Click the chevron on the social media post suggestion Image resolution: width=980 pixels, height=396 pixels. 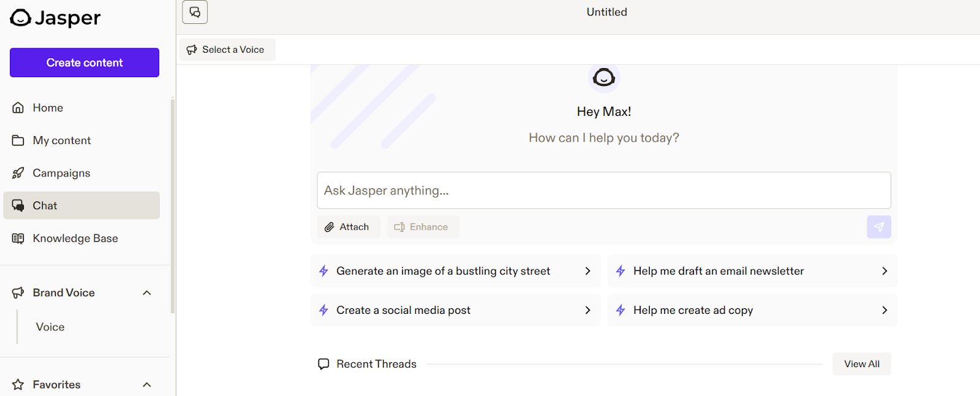pos(588,310)
